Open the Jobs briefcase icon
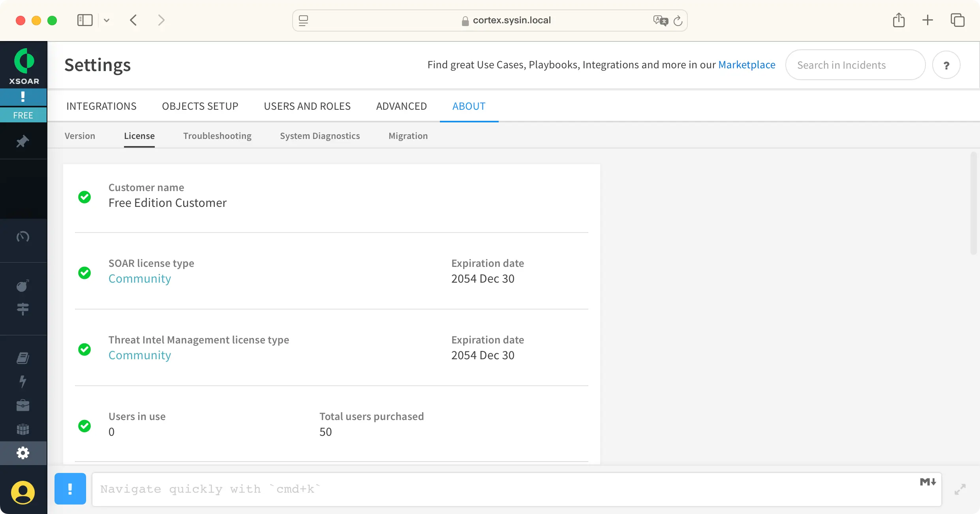980x514 pixels. click(23, 405)
